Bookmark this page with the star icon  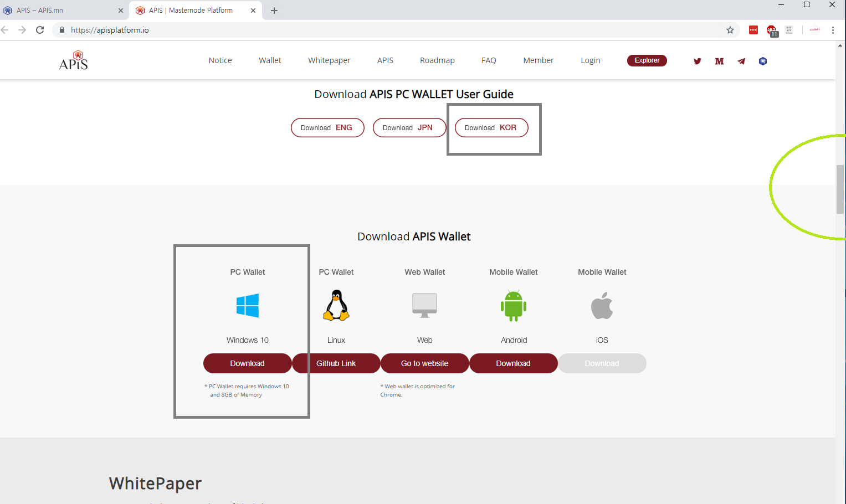point(730,30)
